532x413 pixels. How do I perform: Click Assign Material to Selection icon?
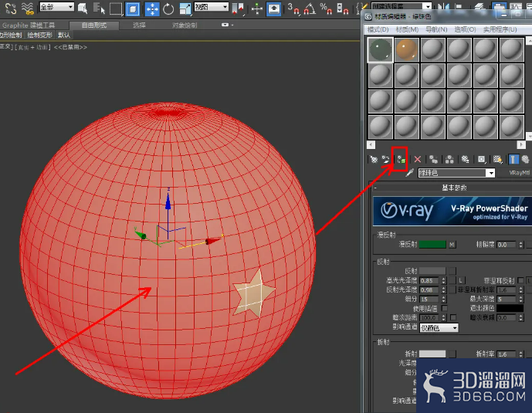coord(401,159)
